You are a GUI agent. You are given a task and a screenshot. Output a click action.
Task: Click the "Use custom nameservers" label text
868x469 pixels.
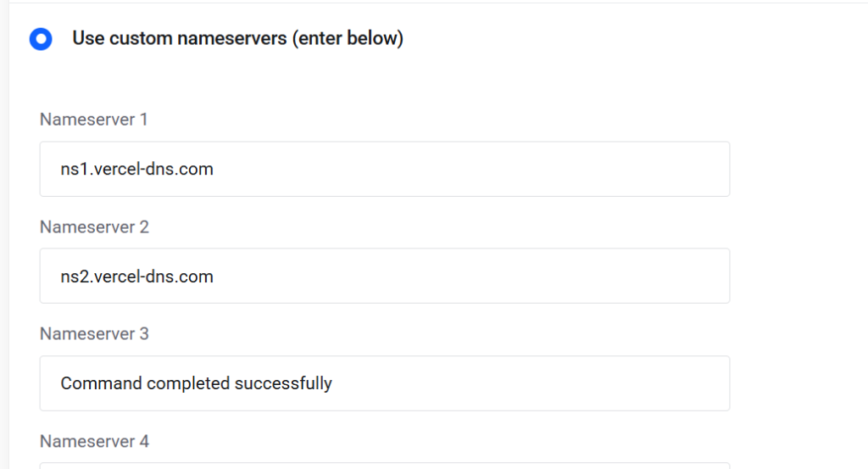pos(180,39)
